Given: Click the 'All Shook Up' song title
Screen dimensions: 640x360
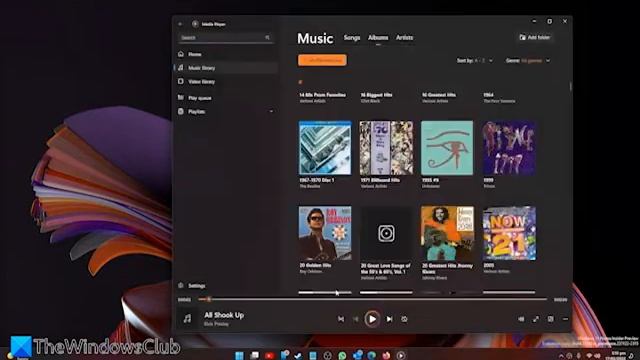Looking at the screenshot, I should point(224,315).
